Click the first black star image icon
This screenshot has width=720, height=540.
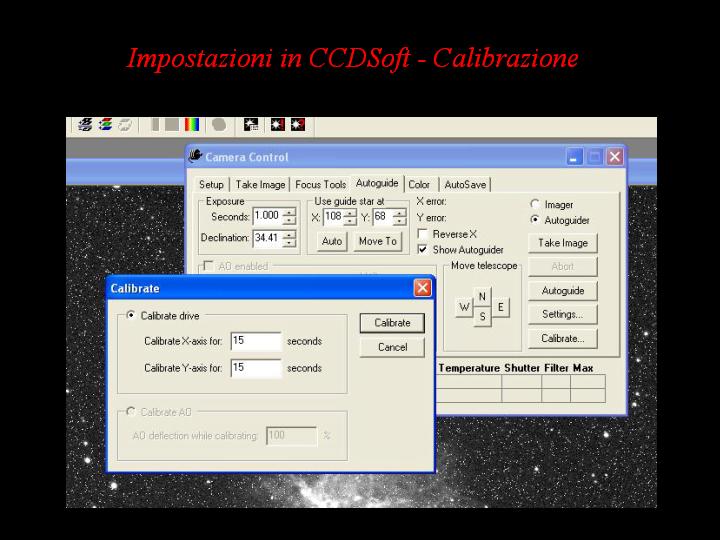[x=251, y=124]
